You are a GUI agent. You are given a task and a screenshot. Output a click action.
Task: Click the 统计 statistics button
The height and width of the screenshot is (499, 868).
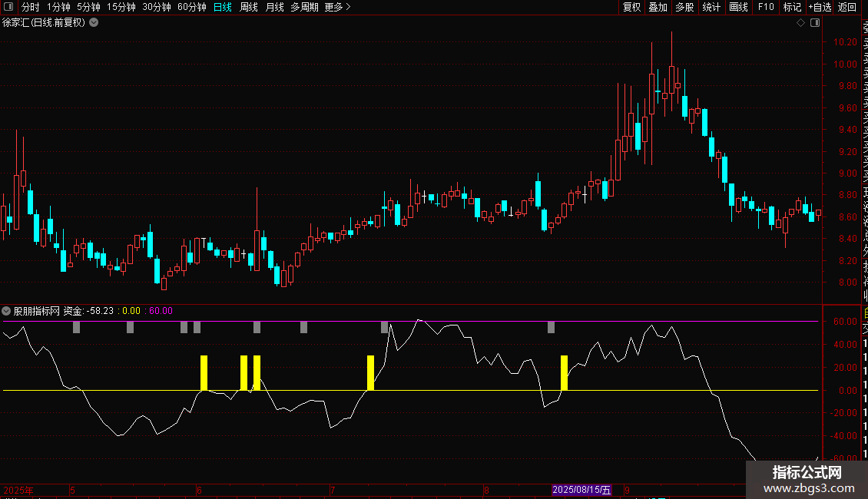point(711,7)
